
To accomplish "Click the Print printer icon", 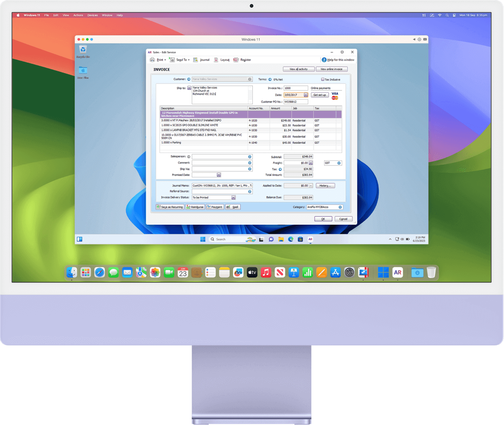I will click(x=152, y=60).
